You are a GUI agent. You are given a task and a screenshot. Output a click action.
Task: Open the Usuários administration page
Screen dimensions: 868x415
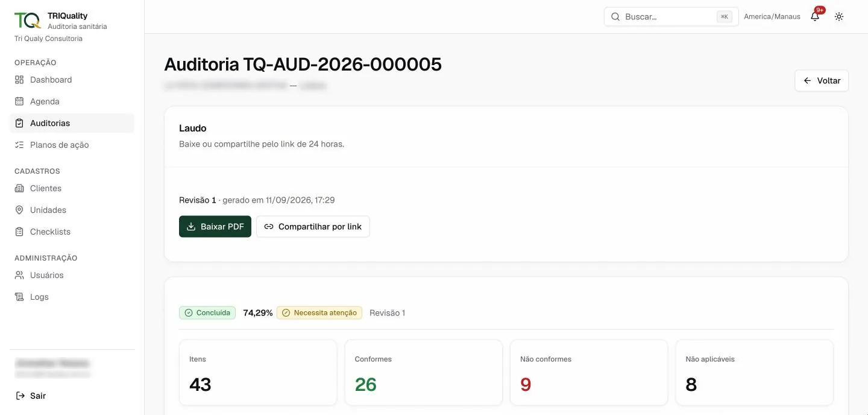pyautogui.click(x=72, y=275)
